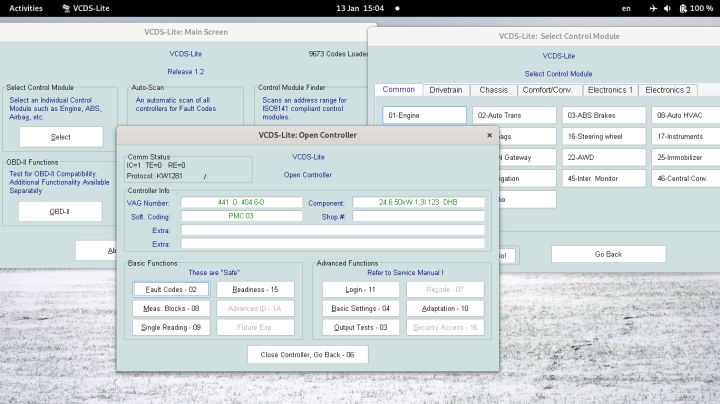The width and height of the screenshot is (720, 404).
Task: Select the 17-Instruments module
Action: [686, 136]
